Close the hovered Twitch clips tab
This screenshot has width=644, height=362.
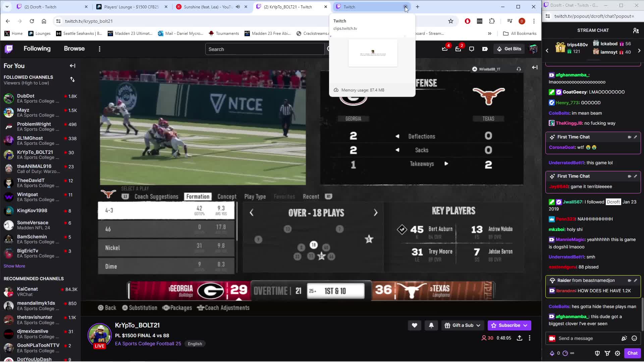point(406,7)
